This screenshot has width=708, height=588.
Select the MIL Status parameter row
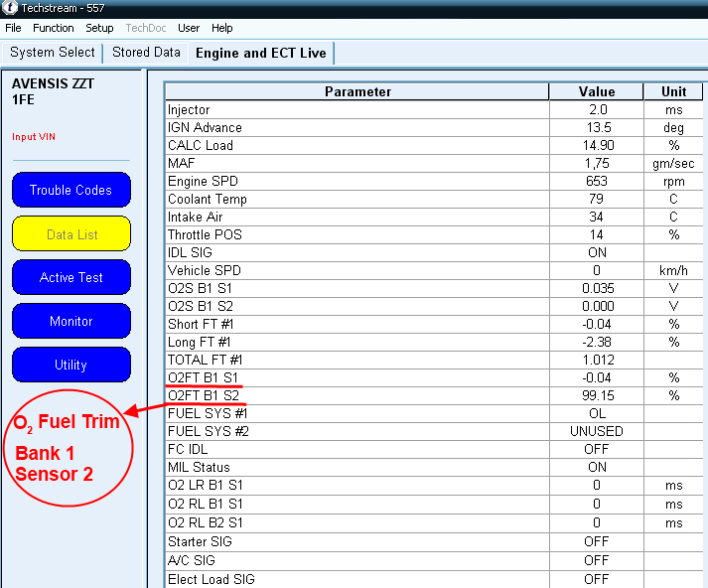point(434,467)
